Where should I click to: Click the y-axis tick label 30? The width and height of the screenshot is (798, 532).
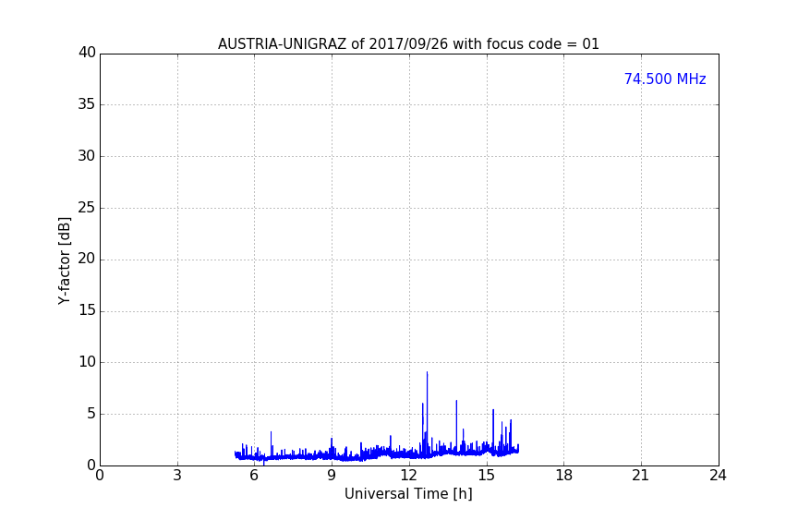(87, 156)
